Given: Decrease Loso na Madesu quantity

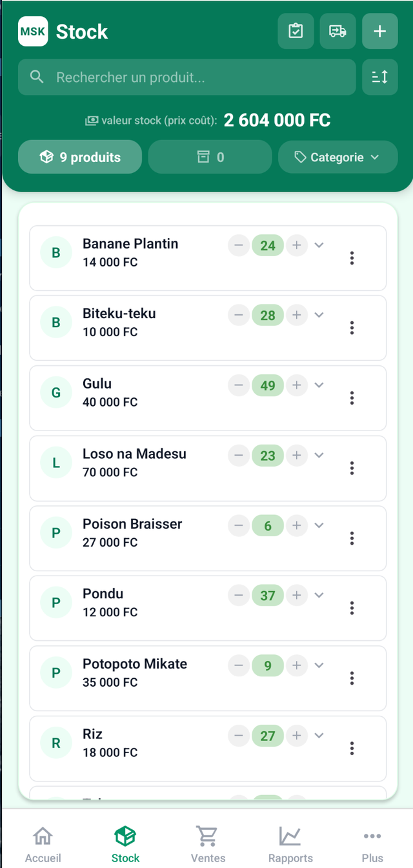Looking at the screenshot, I should tap(239, 455).
